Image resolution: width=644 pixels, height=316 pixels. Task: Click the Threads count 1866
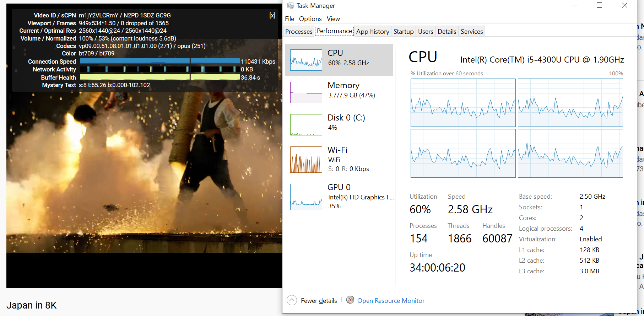pyautogui.click(x=460, y=239)
